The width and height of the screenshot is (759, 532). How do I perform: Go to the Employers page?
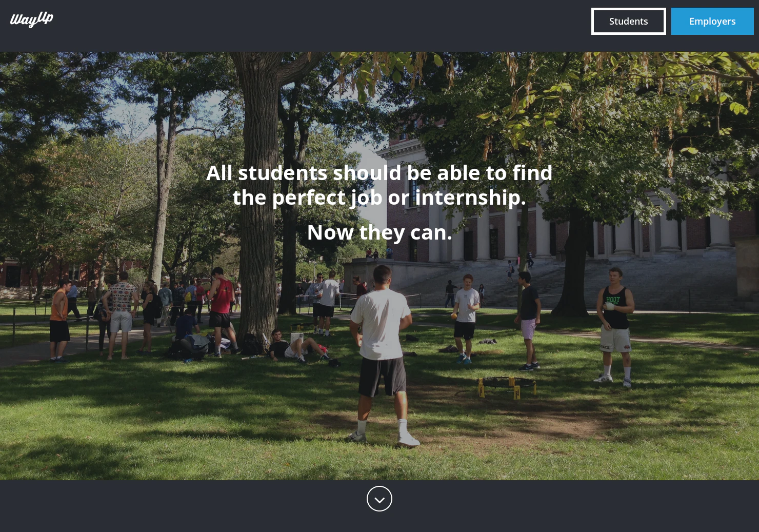coord(712,21)
